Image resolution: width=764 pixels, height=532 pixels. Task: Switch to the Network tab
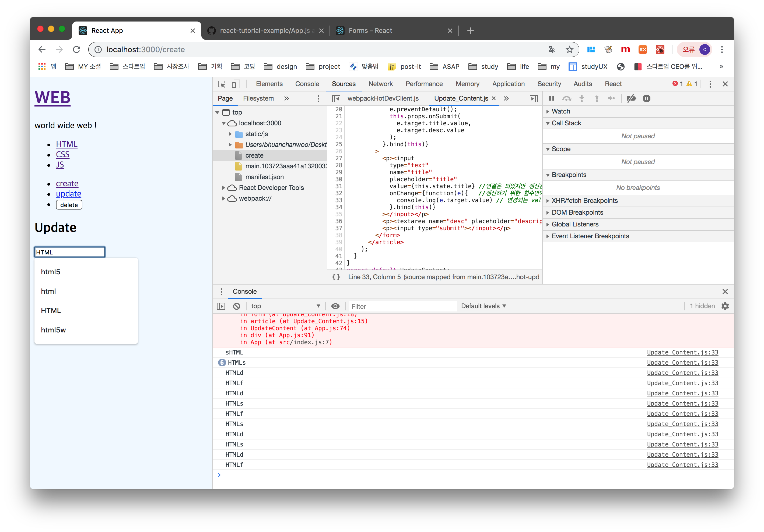tap(380, 84)
